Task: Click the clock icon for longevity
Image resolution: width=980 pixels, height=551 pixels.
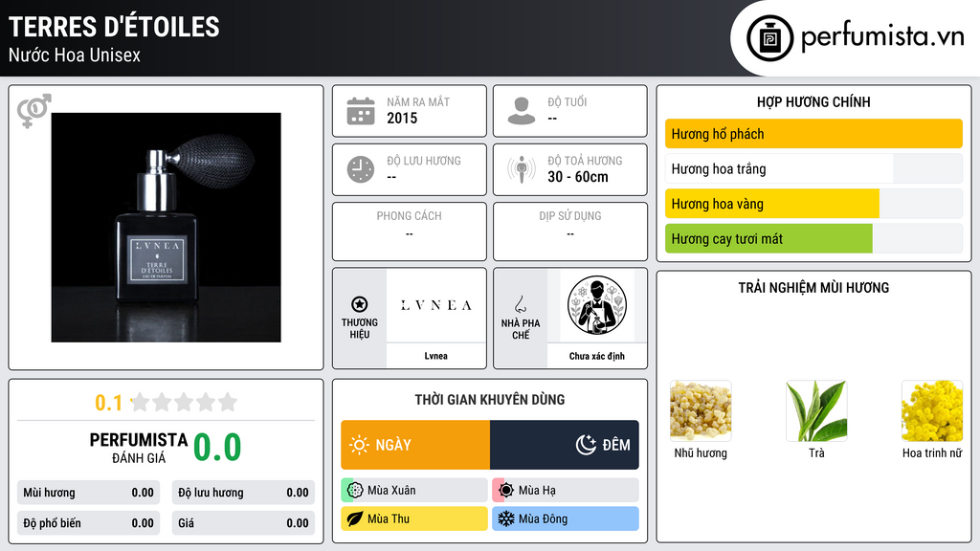Action: [x=361, y=170]
